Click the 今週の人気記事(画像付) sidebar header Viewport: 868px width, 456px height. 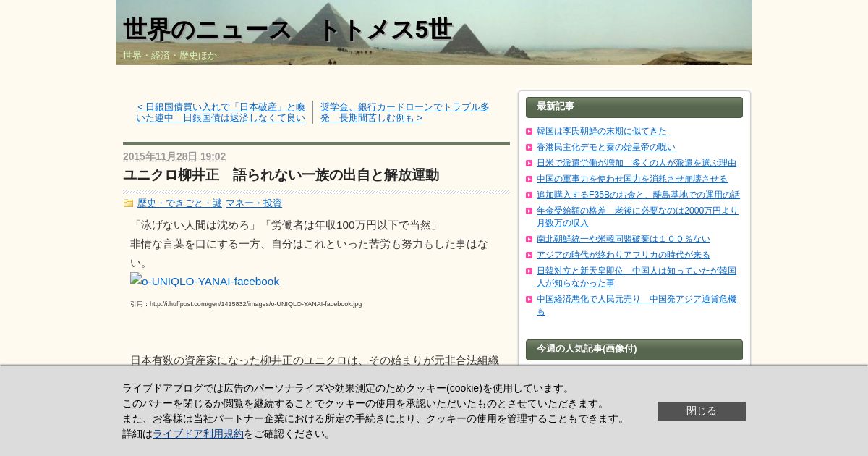[x=634, y=350]
